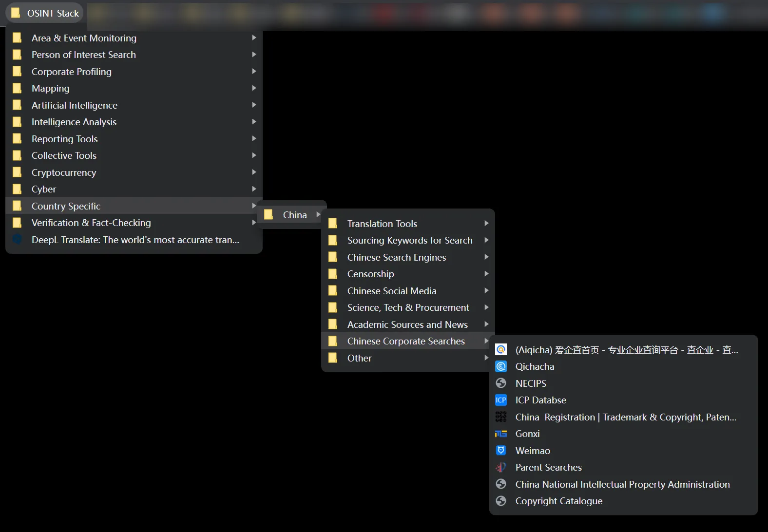Screen dimensions: 768x532
Task: Open the Person of Interest Search folder
Action: pos(134,55)
